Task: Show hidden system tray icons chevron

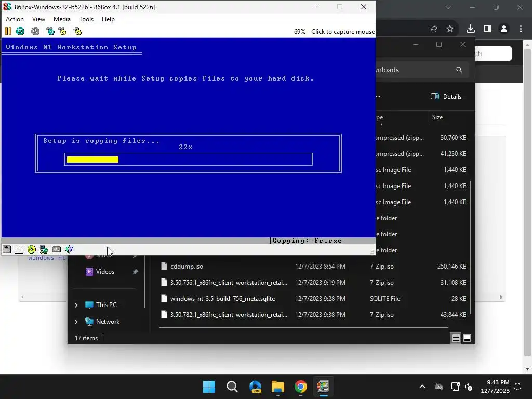Action: [422, 387]
